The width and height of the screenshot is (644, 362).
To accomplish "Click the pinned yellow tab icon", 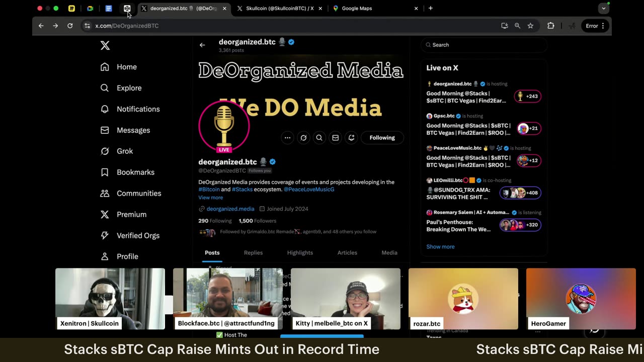I will (x=71, y=8).
